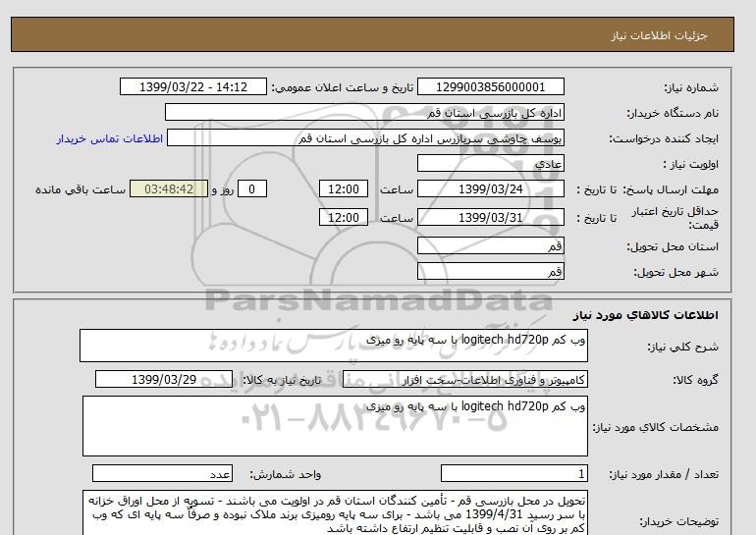Viewport: 756px width, 535px height.
Task: Select the label ایجاد کننده درخواست
Action: [664, 139]
